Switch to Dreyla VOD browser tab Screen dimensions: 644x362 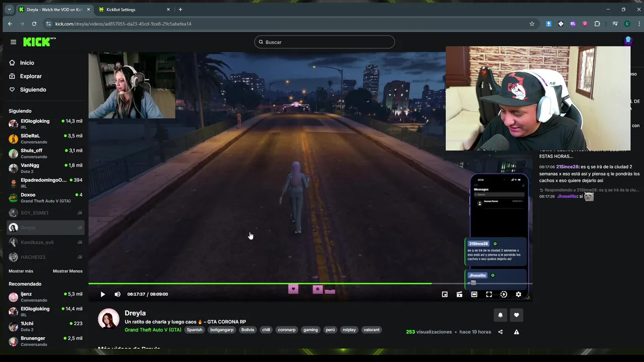coord(53,10)
